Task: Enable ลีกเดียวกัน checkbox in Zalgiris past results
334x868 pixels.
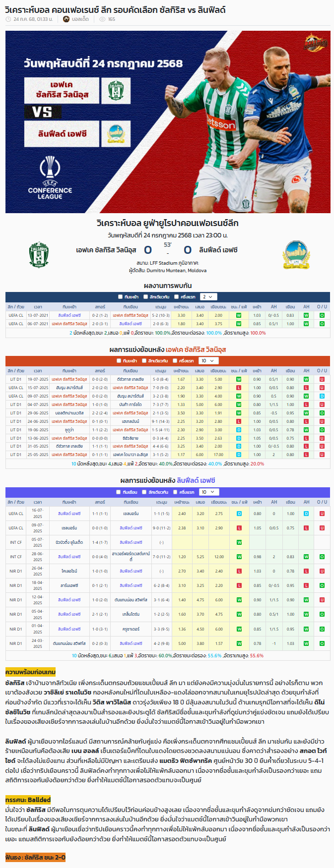Action: (x=144, y=361)
